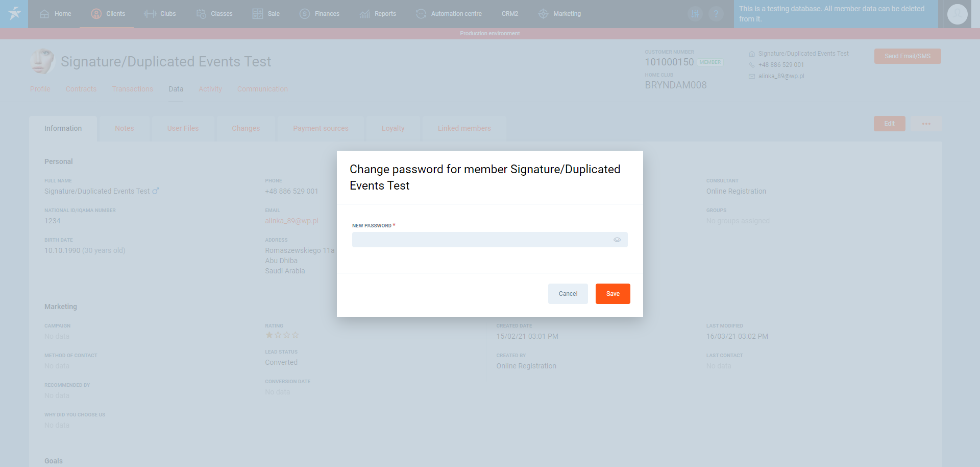Open the help question mark icon
This screenshot has height=467, width=980.
pos(716,14)
